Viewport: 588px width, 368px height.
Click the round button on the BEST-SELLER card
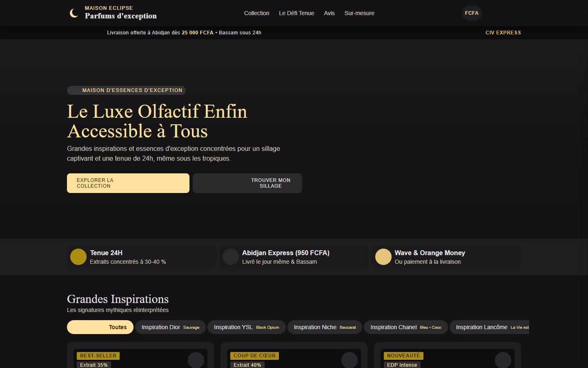[196, 360]
